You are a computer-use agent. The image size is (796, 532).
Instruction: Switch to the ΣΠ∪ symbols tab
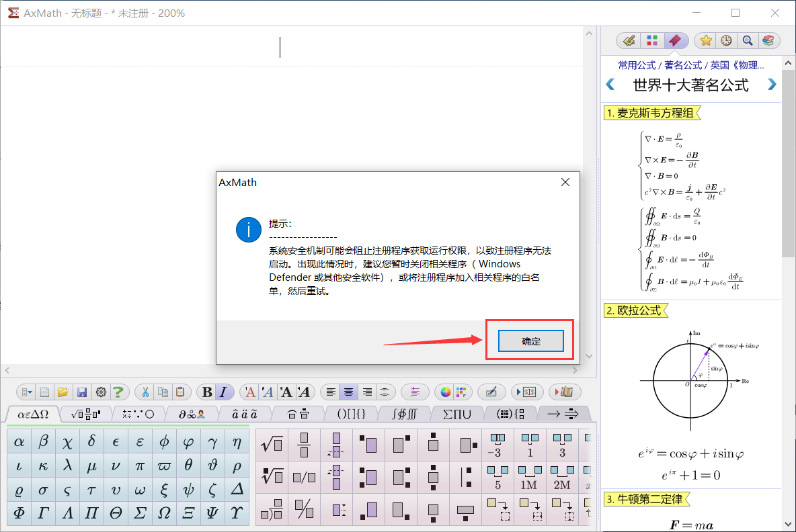click(451, 414)
